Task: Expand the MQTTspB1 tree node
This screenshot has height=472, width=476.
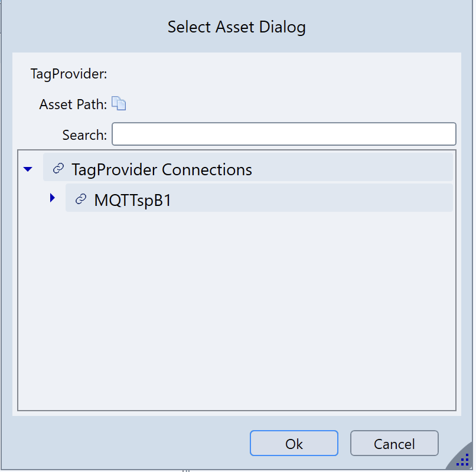Action: point(53,198)
